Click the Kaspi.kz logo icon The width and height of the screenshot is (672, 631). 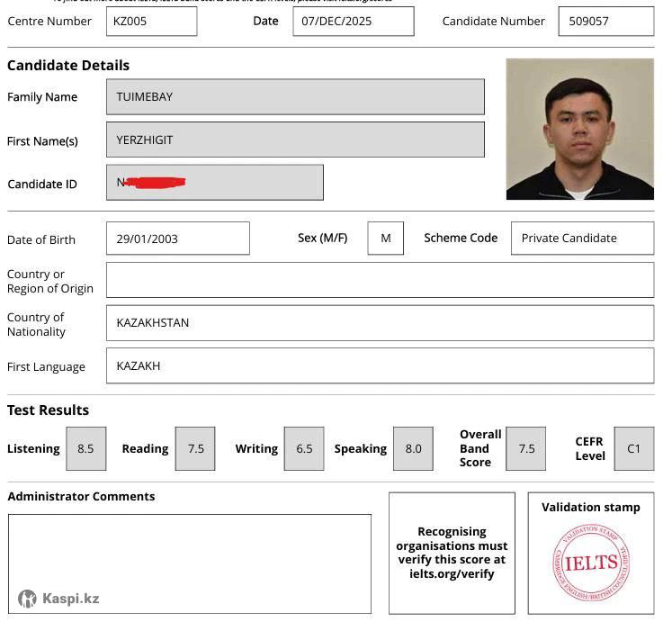pos(28,599)
